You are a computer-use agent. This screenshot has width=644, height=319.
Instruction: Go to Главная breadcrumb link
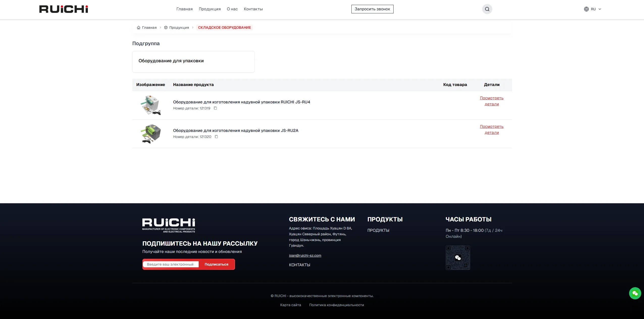(x=149, y=27)
